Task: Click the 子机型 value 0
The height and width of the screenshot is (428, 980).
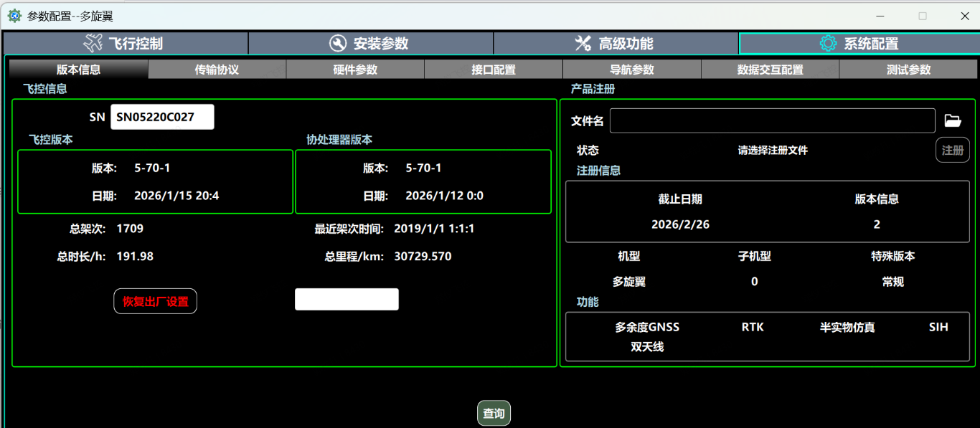Action: click(x=754, y=282)
